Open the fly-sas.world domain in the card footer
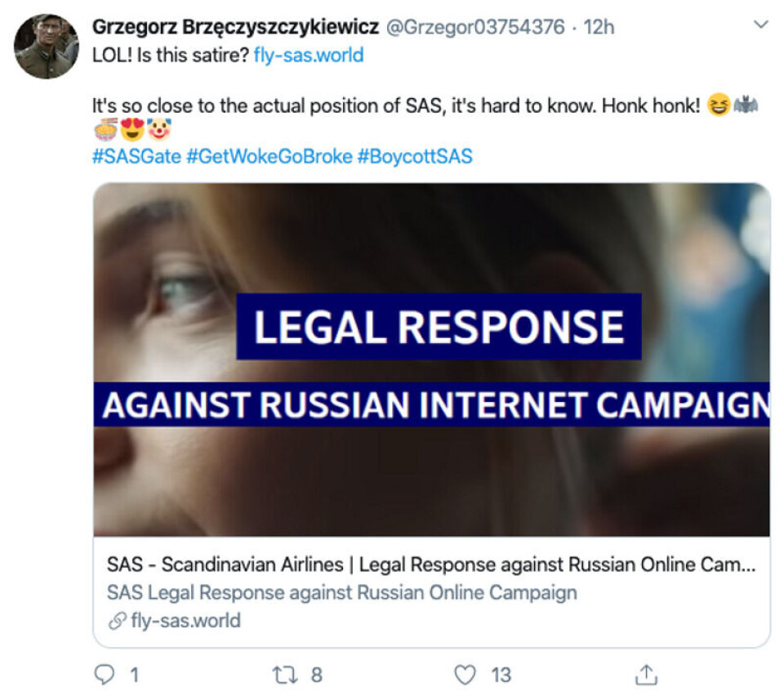This screenshot has height=696, width=784. tap(185, 622)
